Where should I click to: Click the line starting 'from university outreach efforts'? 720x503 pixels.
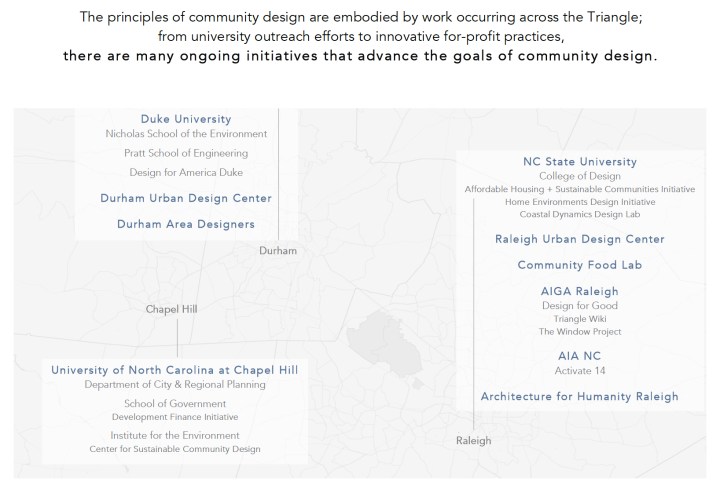pyautogui.click(x=361, y=36)
